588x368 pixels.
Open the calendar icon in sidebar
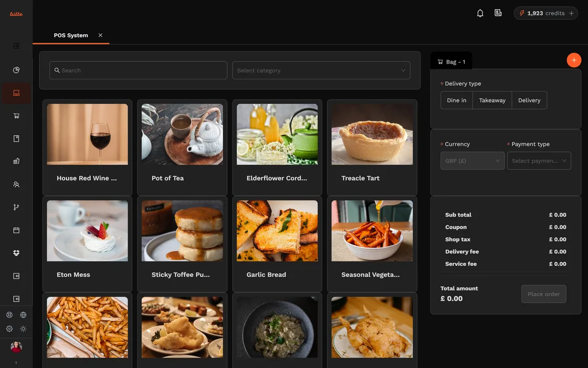16,230
